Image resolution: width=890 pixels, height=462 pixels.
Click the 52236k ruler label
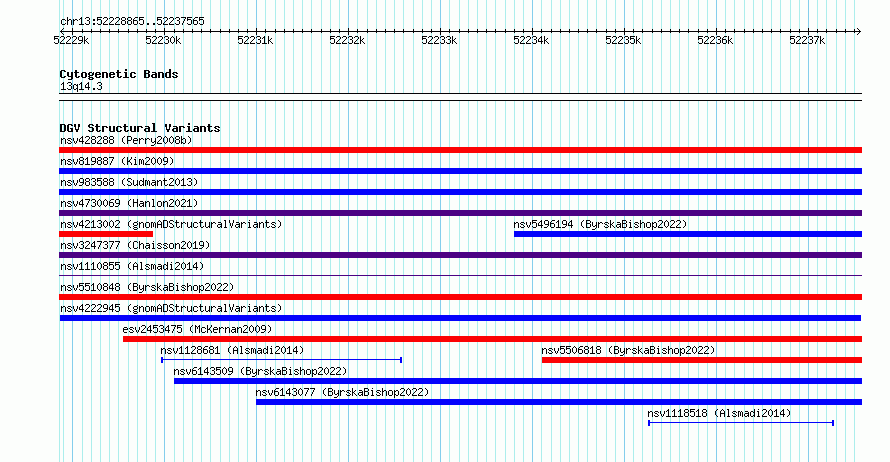coord(715,40)
